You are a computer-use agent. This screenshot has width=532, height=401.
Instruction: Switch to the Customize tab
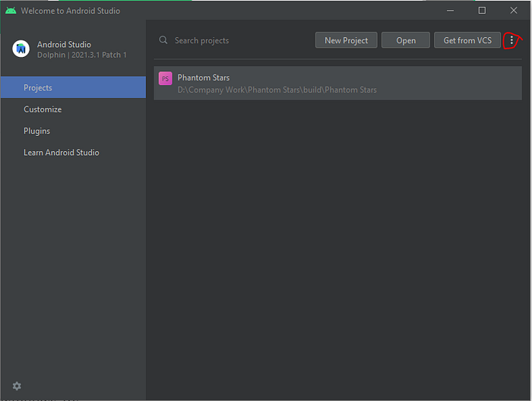[x=73, y=109]
